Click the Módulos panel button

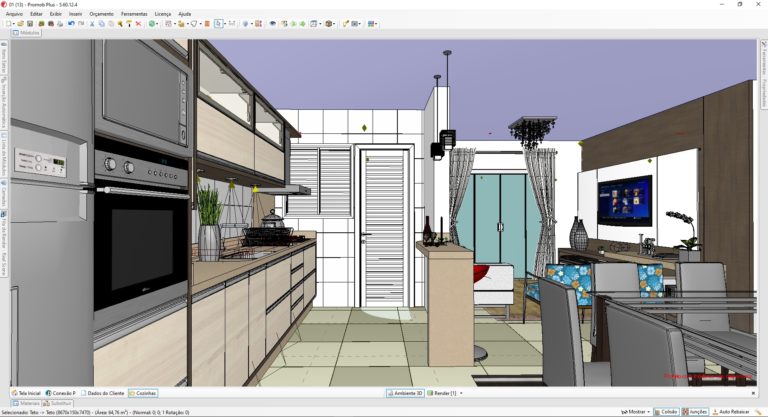click(26, 33)
